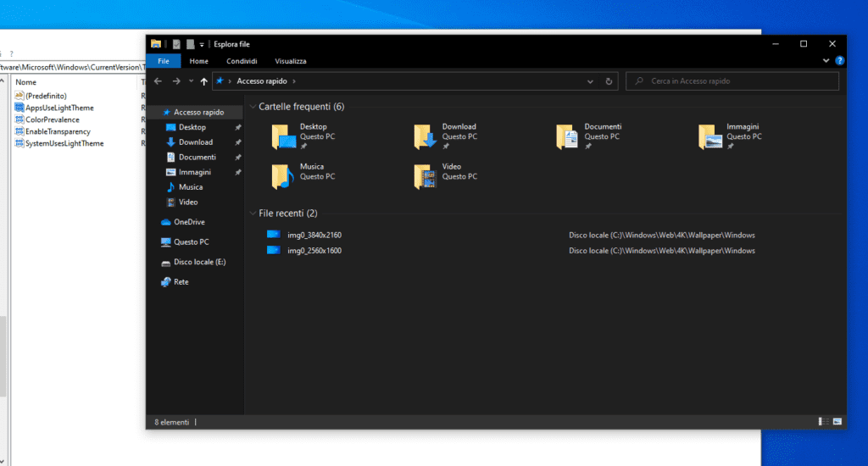Select OneDrive in the navigation pane
868x466 pixels.
click(x=188, y=222)
